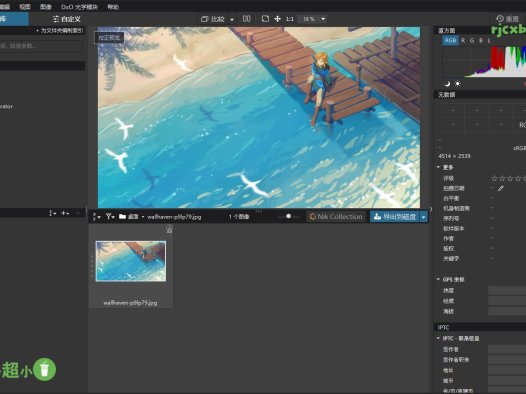Screen dimensions: 526x394
Task: Open the export options dropdown arrow
Action: point(424,217)
